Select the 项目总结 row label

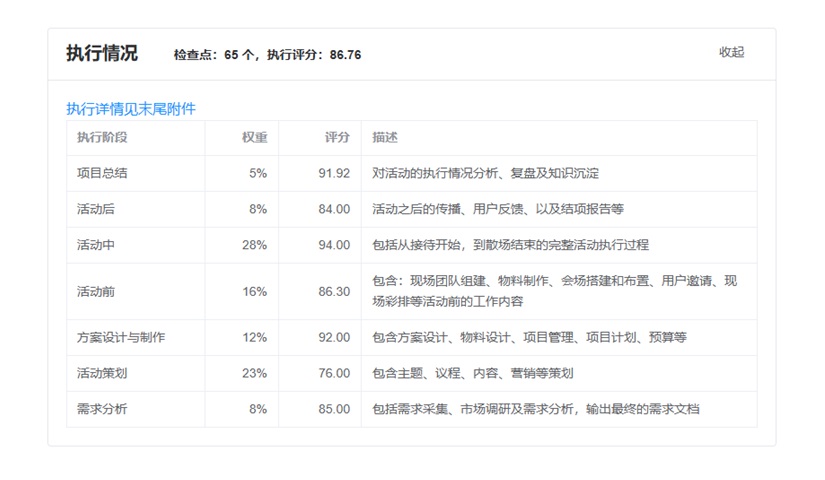(102, 173)
